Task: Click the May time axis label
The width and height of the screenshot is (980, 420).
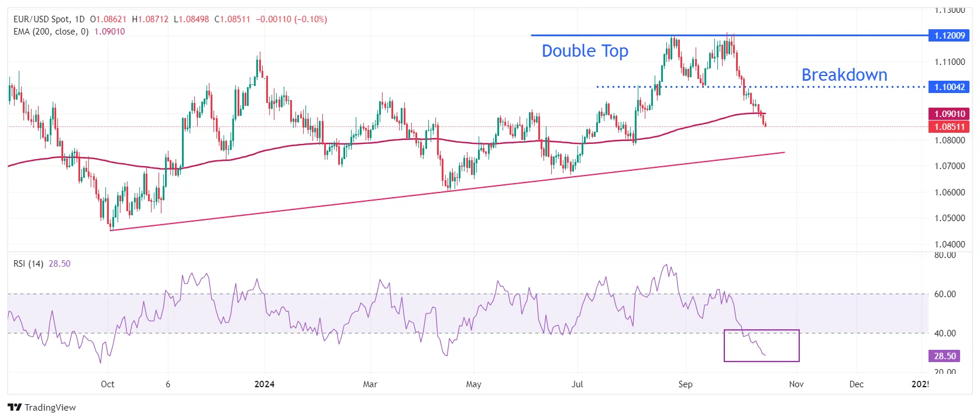Action: click(473, 384)
